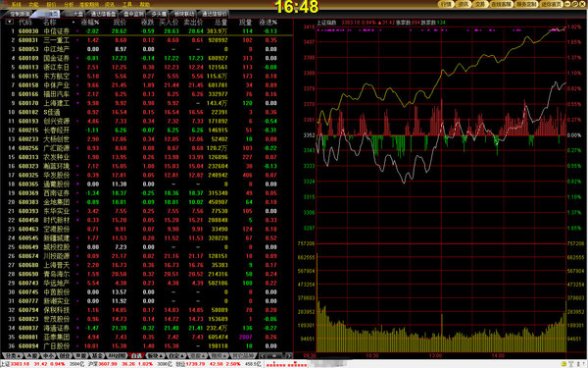Image resolution: width=588 pixels, height=368 pixels.
Task: Click the 交易 gold button
Action: 480,4
